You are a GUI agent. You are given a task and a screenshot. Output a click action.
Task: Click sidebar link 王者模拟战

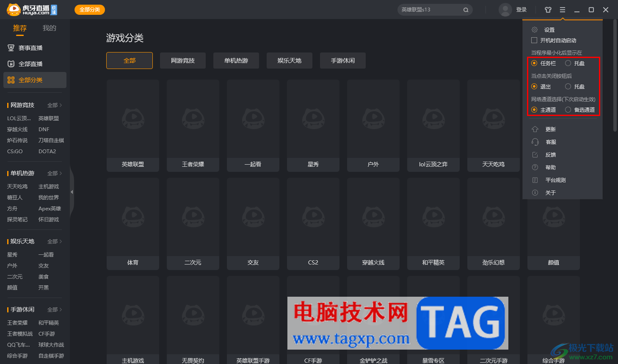(20, 334)
